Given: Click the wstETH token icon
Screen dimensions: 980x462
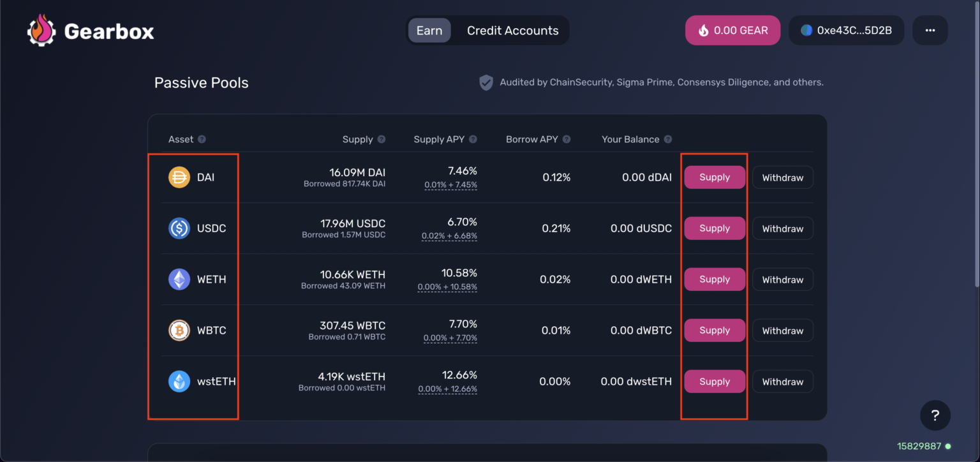Looking at the screenshot, I should coord(179,382).
